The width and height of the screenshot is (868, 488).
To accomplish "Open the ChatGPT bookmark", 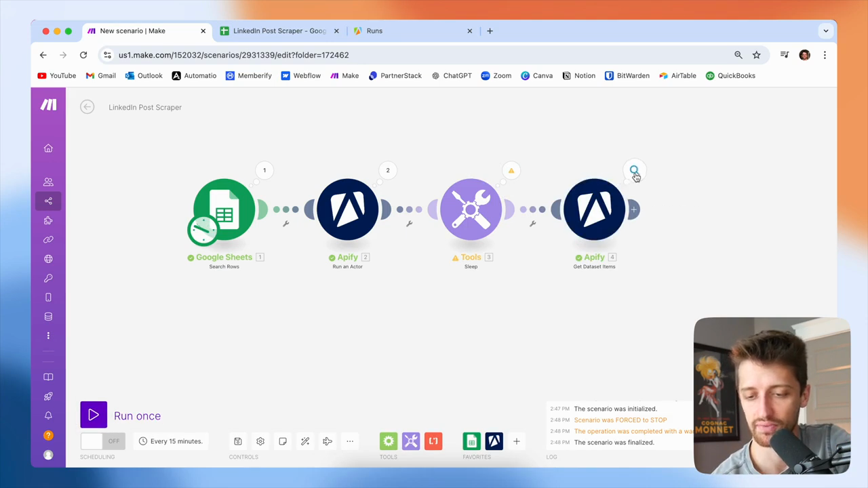I will [452, 76].
